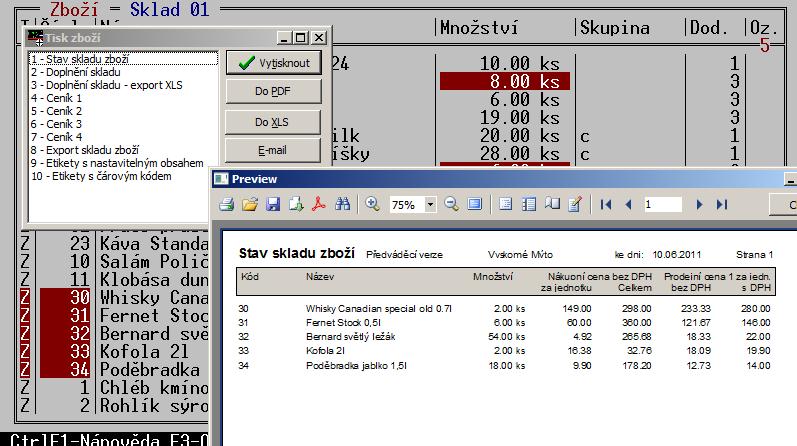
Task: Click the thumbnails view icon in Preview toolbar
Action: click(529, 204)
